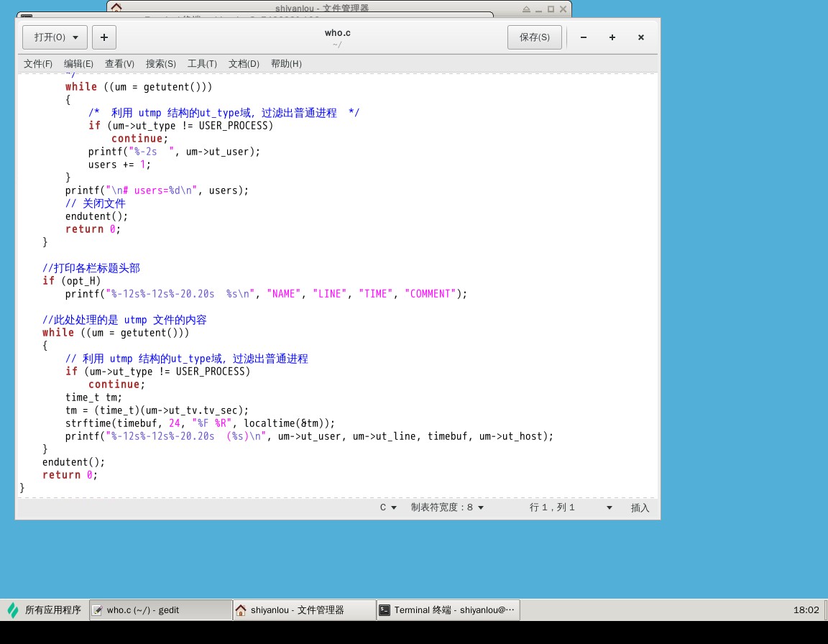Image resolution: width=828 pixels, height=644 pixels.
Task: Open the C language highlighting dropdown
Action: coord(387,507)
